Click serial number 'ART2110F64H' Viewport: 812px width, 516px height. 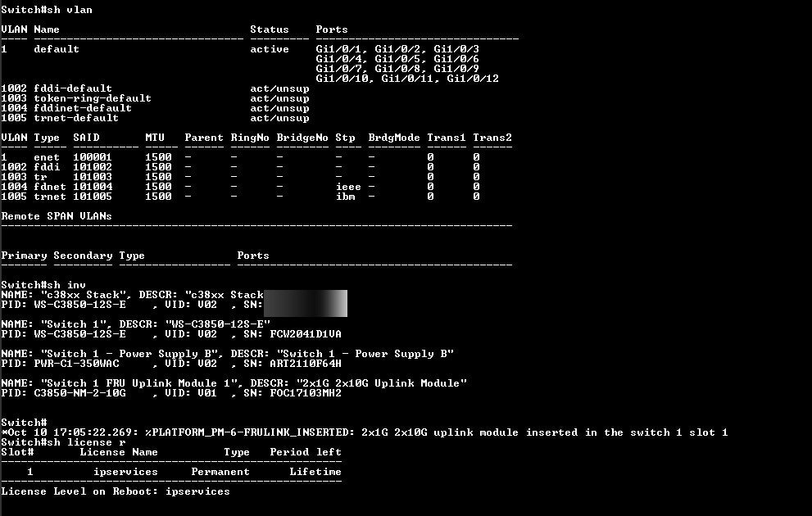[306, 364]
